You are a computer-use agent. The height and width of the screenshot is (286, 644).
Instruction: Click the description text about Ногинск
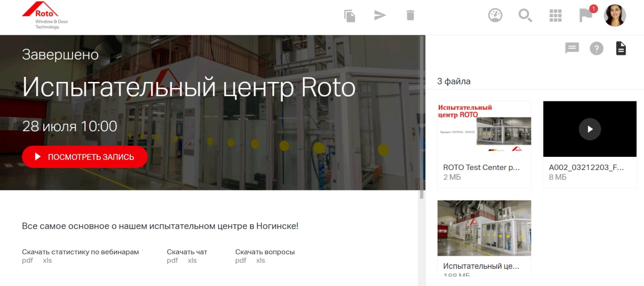(x=160, y=226)
